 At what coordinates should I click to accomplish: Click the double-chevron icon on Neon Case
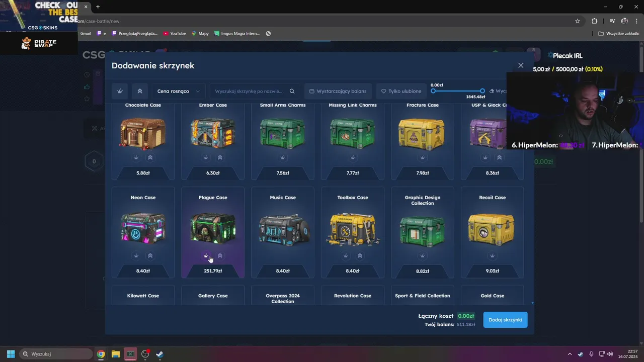(150, 255)
